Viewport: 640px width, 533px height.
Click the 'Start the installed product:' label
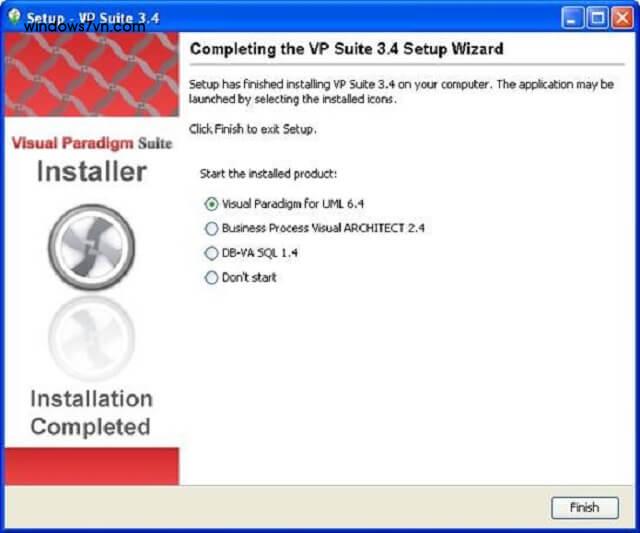(x=268, y=174)
